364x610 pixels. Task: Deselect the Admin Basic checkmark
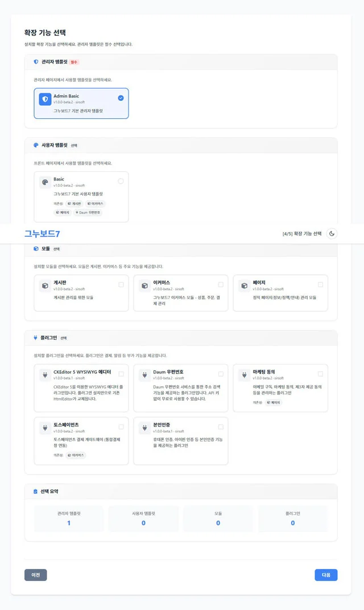pos(121,98)
